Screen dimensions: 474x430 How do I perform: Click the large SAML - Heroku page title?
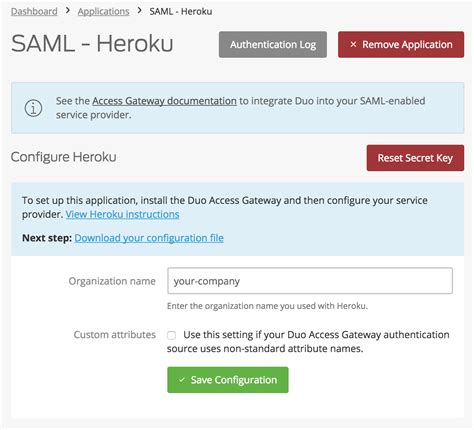tap(92, 44)
